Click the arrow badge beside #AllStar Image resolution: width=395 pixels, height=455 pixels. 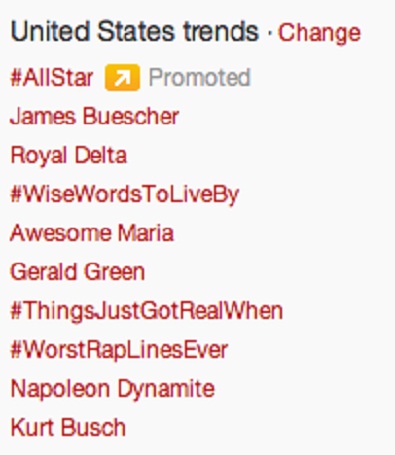pyautogui.click(x=122, y=78)
